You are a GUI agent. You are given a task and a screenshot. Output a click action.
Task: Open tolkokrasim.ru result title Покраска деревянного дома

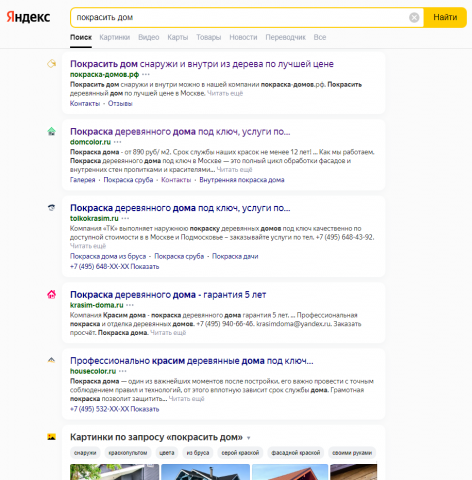[180, 208]
